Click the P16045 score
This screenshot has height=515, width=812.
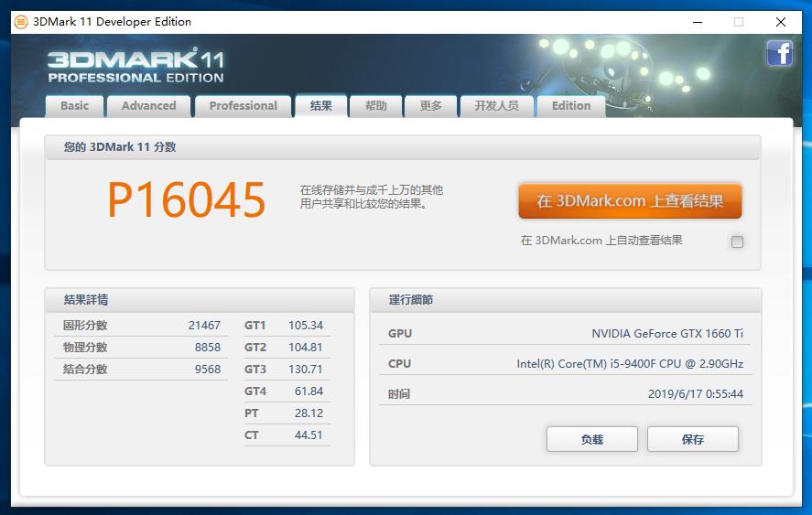[x=187, y=199]
